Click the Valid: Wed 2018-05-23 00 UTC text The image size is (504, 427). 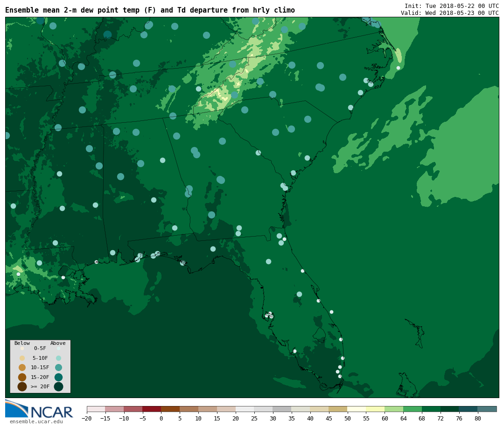[450, 13]
